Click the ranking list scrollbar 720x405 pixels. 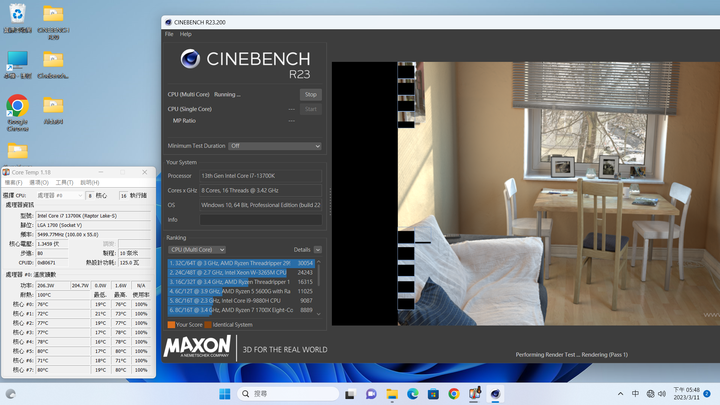pos(319,288)
